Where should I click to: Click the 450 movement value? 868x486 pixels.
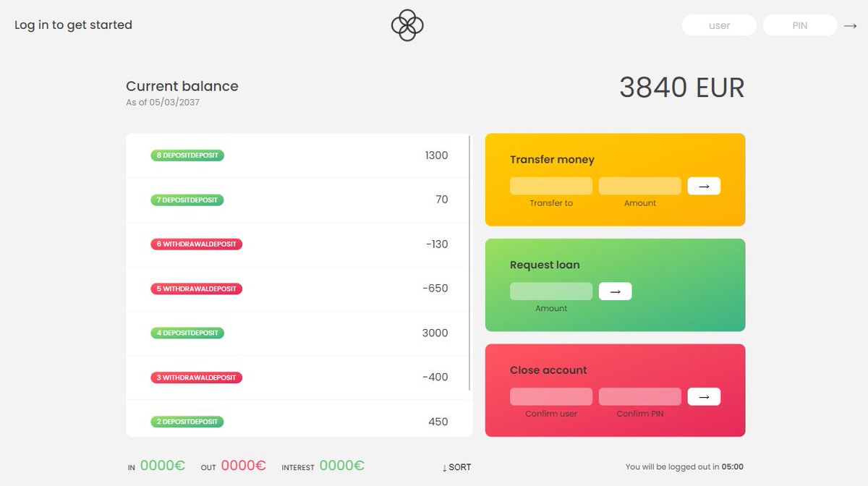click(438, 422)
